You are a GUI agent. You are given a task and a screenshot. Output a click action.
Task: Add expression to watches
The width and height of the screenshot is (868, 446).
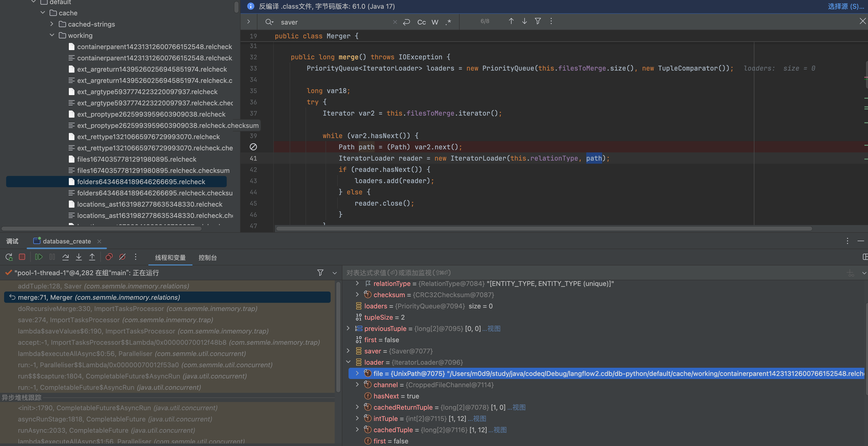click(x=851, y=273)
